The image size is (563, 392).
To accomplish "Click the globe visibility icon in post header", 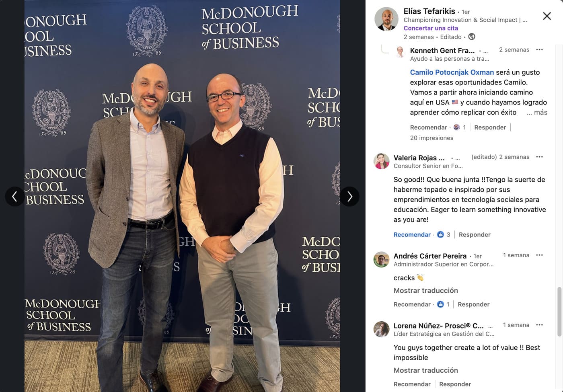I will click(472, 37).
